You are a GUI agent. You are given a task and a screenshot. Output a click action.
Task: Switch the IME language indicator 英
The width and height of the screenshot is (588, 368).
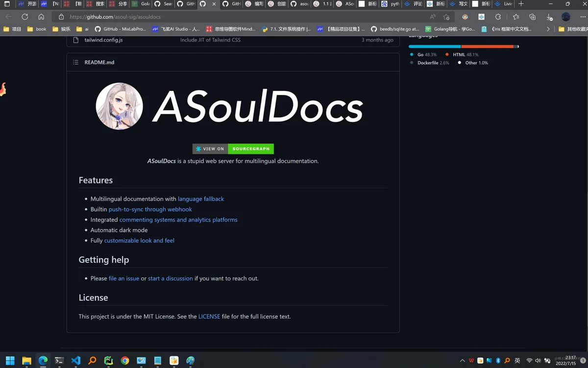[517, 361]
